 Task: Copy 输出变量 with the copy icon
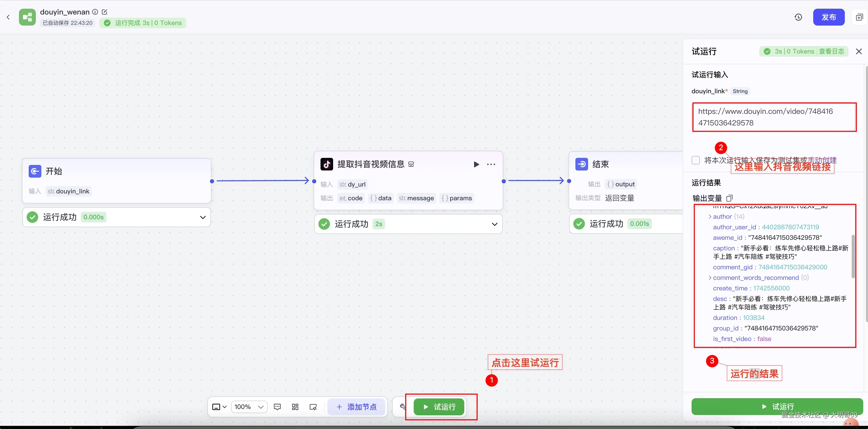[x=729, y=198]
